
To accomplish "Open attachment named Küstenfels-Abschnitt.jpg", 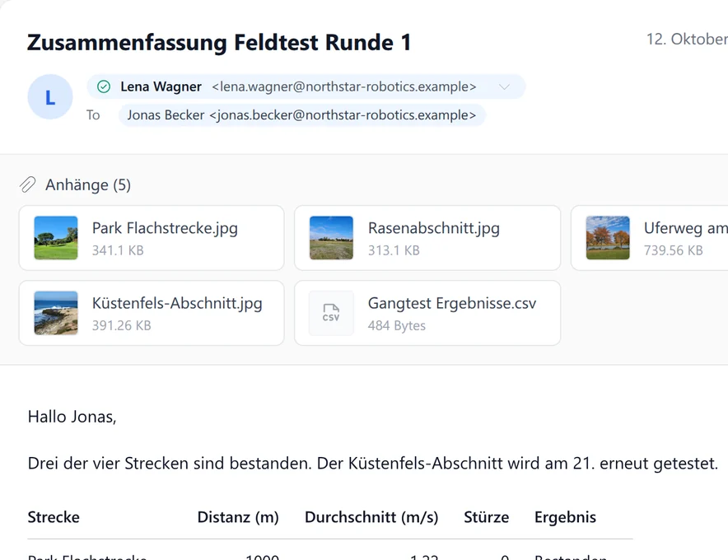I will (x=152, y=313).
